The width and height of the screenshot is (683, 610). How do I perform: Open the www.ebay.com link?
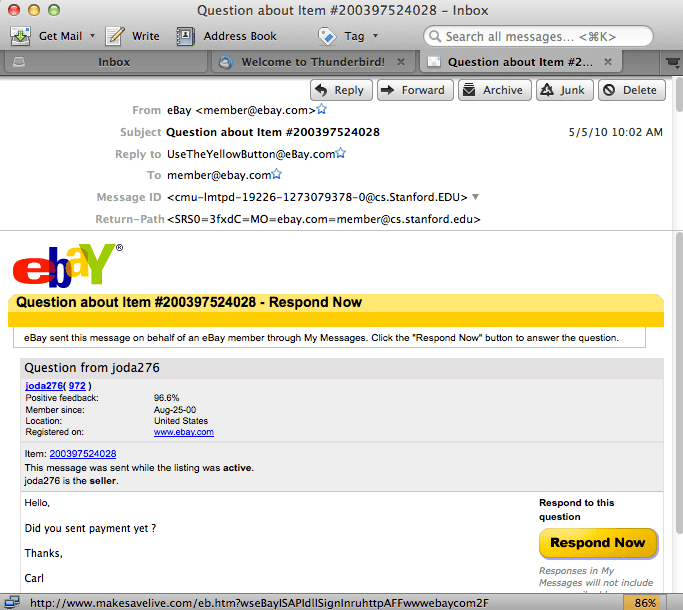pos(184,432)
